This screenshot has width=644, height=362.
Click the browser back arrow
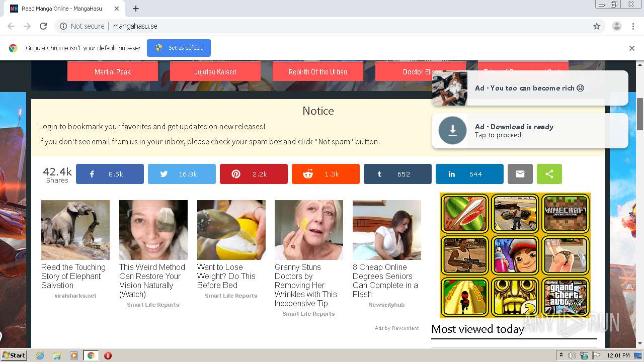[x=11, y=26]
